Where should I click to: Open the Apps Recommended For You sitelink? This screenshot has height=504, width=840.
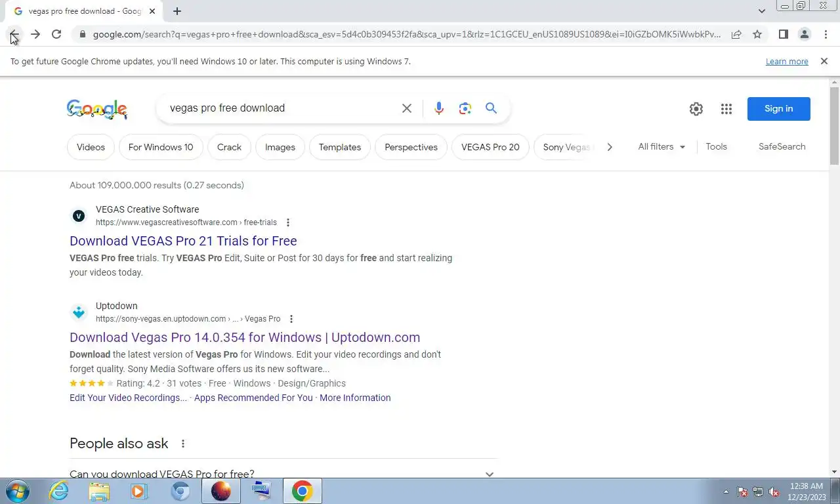[253, 398]
